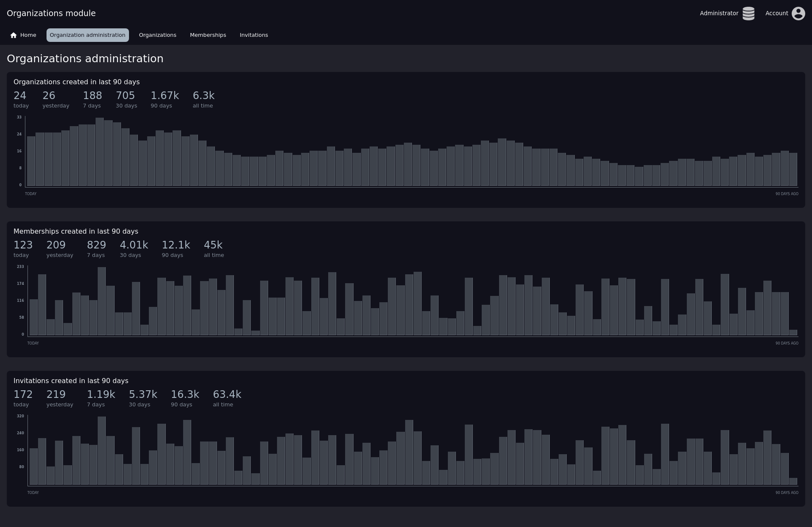
Task: Click the Organizations module title
Action: [x=51, y=14]
